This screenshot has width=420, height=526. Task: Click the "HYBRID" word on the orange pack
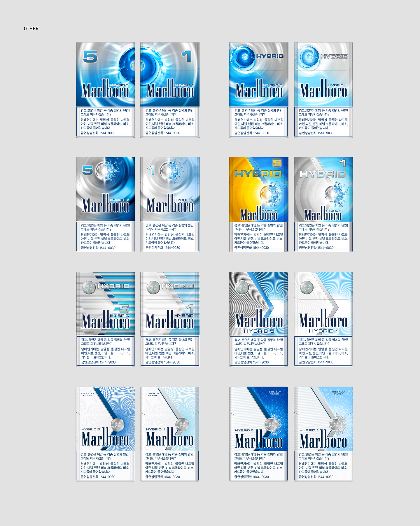[258, 174]
